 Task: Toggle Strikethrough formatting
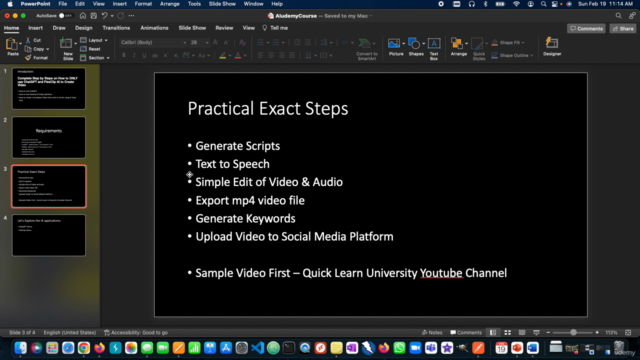(155, 56)
